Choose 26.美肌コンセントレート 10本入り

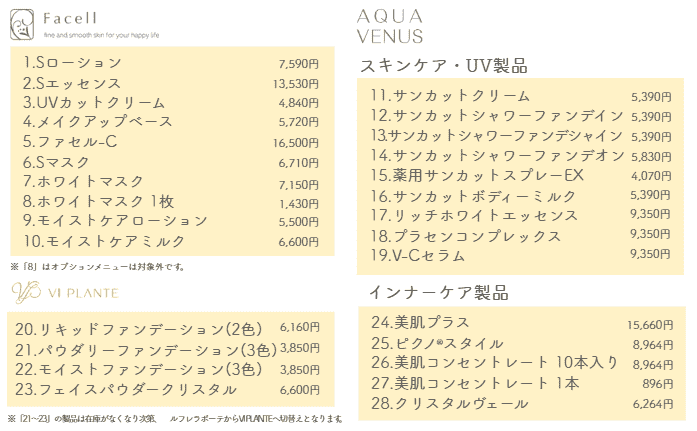pos(494,362)
